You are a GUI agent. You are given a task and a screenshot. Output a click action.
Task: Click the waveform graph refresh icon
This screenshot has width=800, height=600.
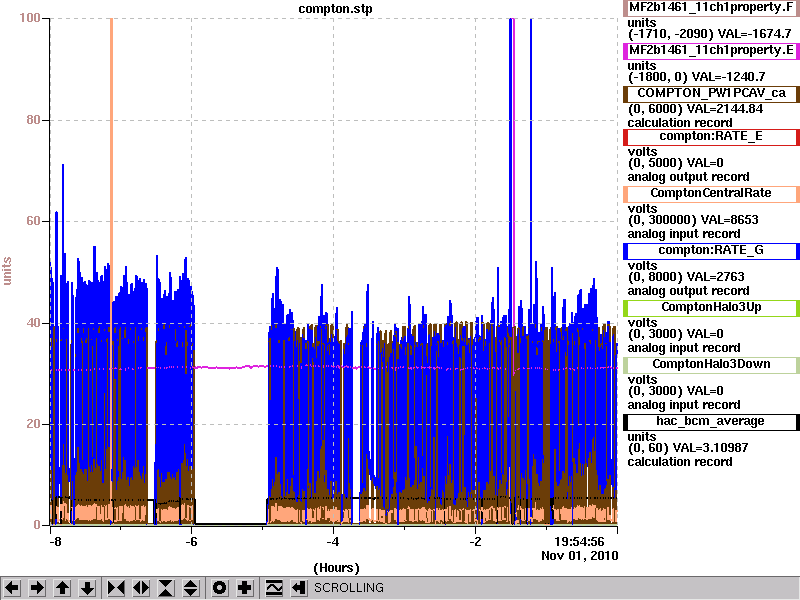(274, 588)
